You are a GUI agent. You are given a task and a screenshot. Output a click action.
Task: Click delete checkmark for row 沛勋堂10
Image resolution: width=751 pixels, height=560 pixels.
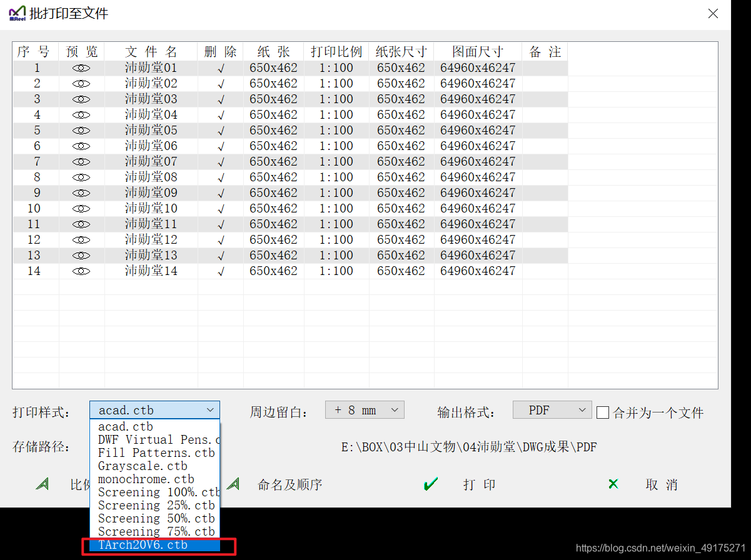tap(221, 209)
